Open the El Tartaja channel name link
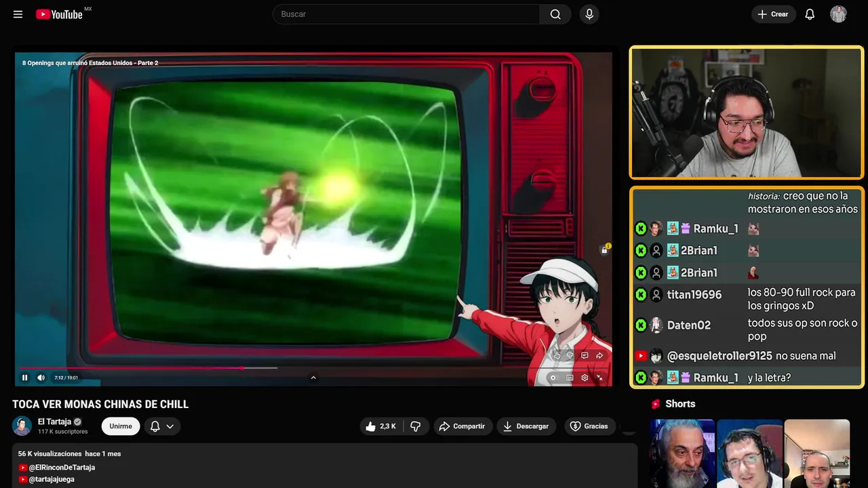868x488 pixels. (x=54, y=422)
